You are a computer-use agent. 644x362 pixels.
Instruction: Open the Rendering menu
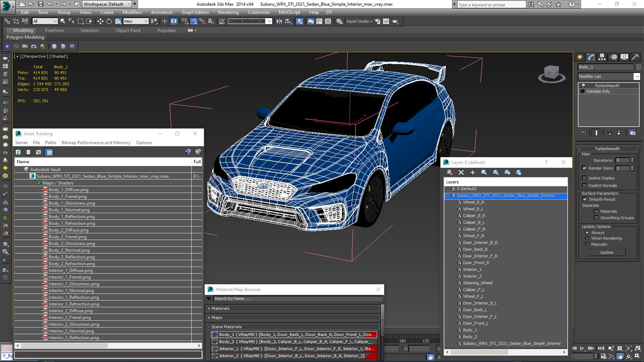(x=228, y=12)
